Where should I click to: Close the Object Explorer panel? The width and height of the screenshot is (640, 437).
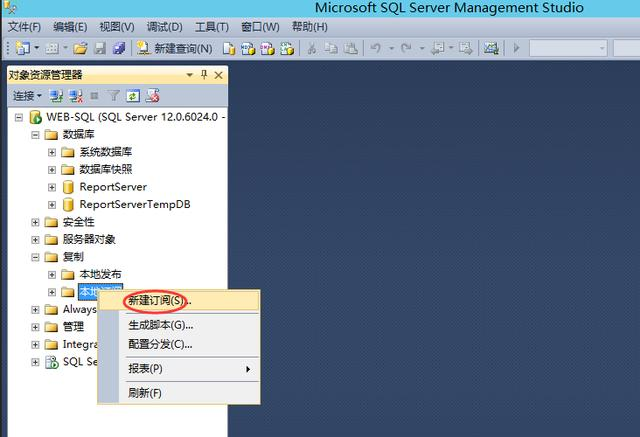pos(219,75)
